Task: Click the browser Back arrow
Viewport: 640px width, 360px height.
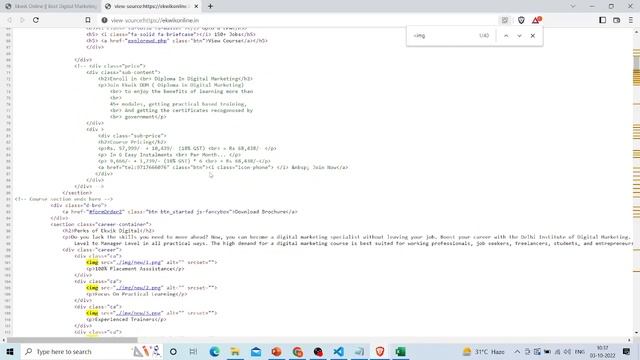Action: (9, 20)
